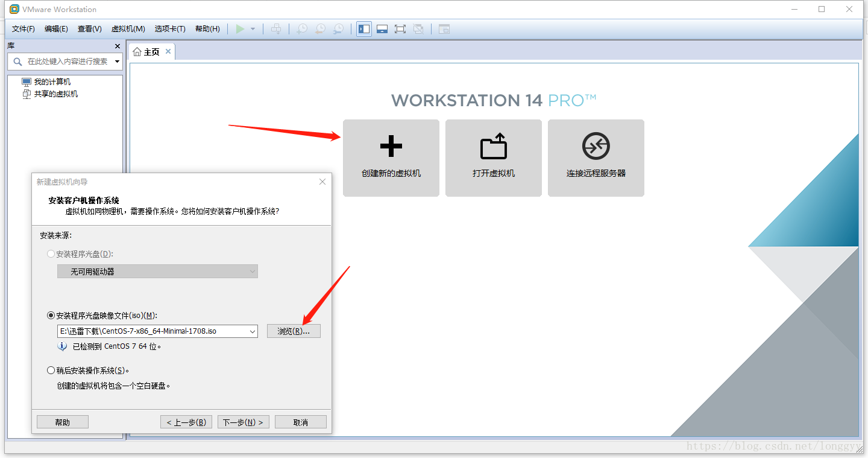Screen dimensions: 868x458
Task: Click the search magnifier icon in library
Action: (x=16, y=62)
